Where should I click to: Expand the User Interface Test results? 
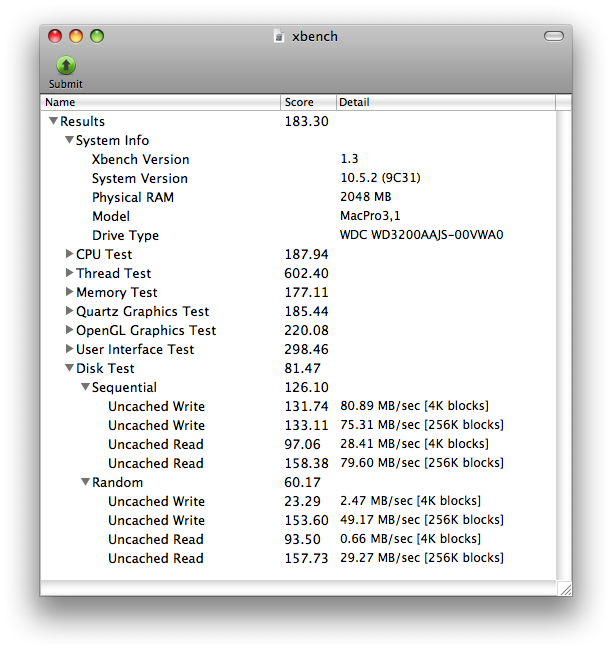(69, 349)
